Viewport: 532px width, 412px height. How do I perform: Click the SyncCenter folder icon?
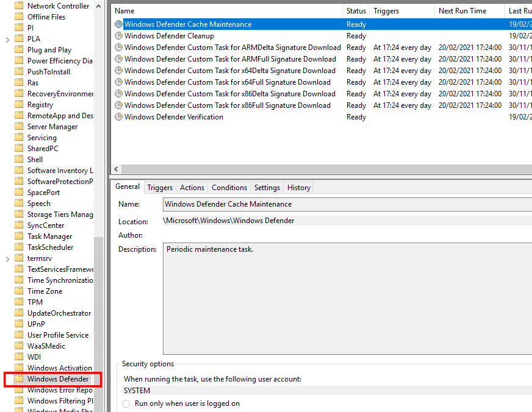[19, 225]
